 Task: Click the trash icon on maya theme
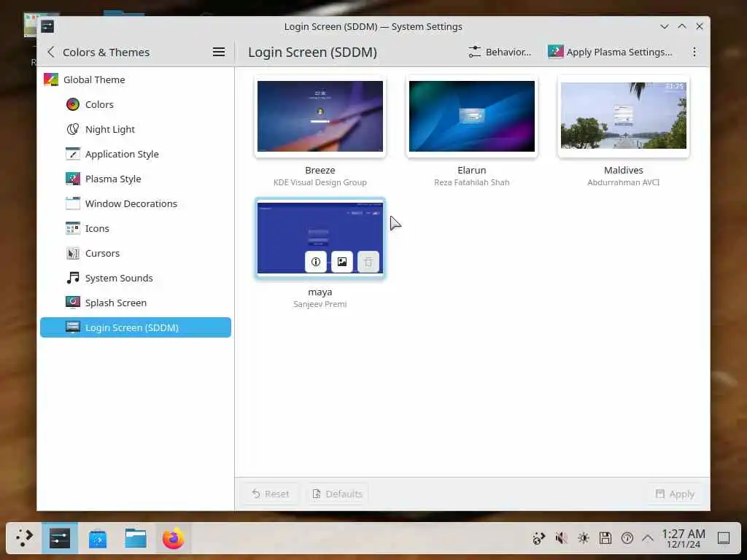(x=368, y=262)
